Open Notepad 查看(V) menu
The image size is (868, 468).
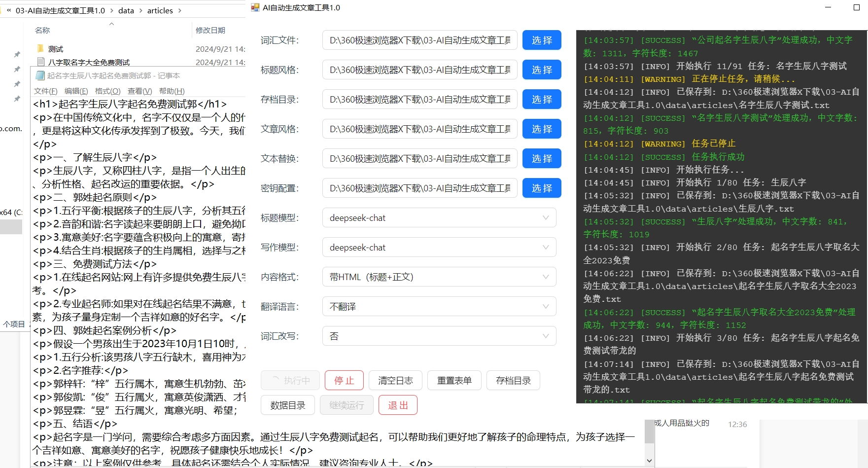(139, 91)
